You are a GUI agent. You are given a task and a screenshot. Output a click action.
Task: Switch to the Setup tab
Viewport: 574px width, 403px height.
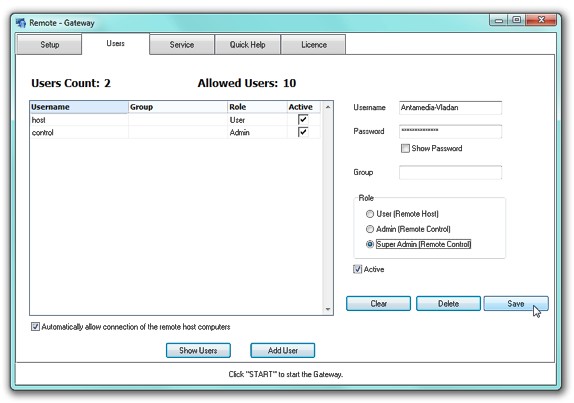(49, 45)
